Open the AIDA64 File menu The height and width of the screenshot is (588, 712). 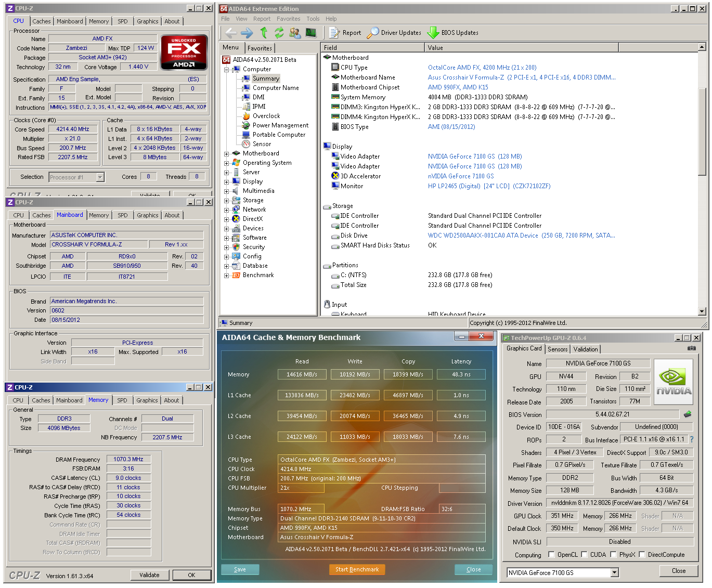pyautogui.click(x=225, y=19)
